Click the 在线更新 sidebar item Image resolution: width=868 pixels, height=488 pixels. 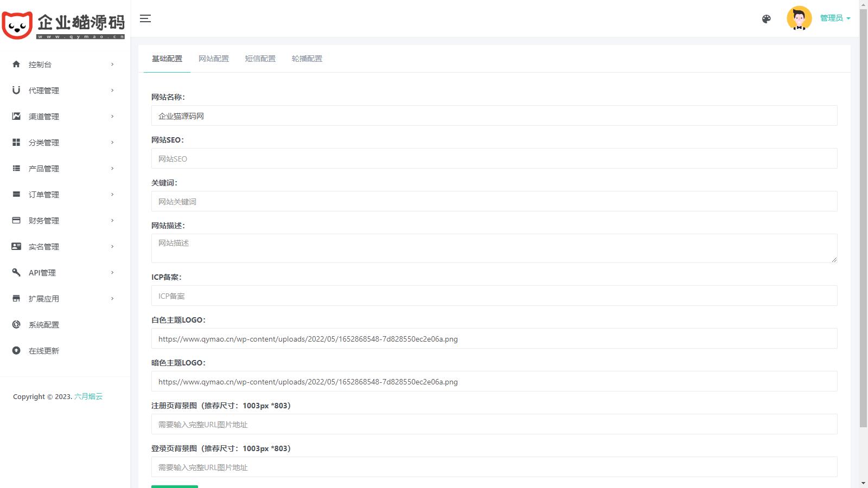[43, 351]
